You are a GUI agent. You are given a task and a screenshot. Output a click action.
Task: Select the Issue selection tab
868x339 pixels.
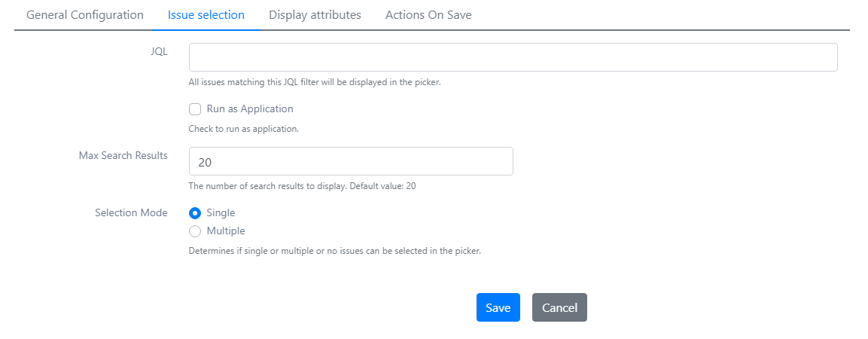tap(206, 15)
